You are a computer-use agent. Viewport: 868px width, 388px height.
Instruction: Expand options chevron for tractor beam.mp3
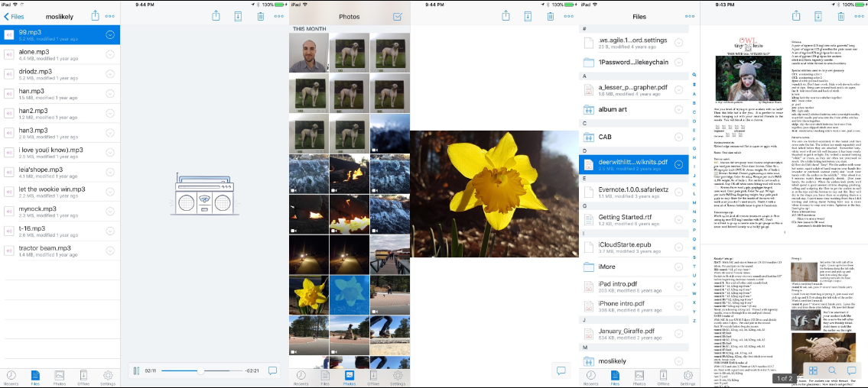coord(109,251)
